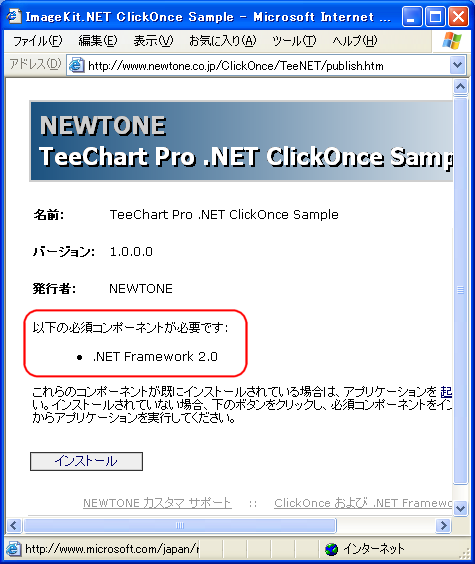The width and height of the screenshot is (475, 564).
Task: Open the 編集(E) menu
Action: pyautogui.click(x=98, y=41)
